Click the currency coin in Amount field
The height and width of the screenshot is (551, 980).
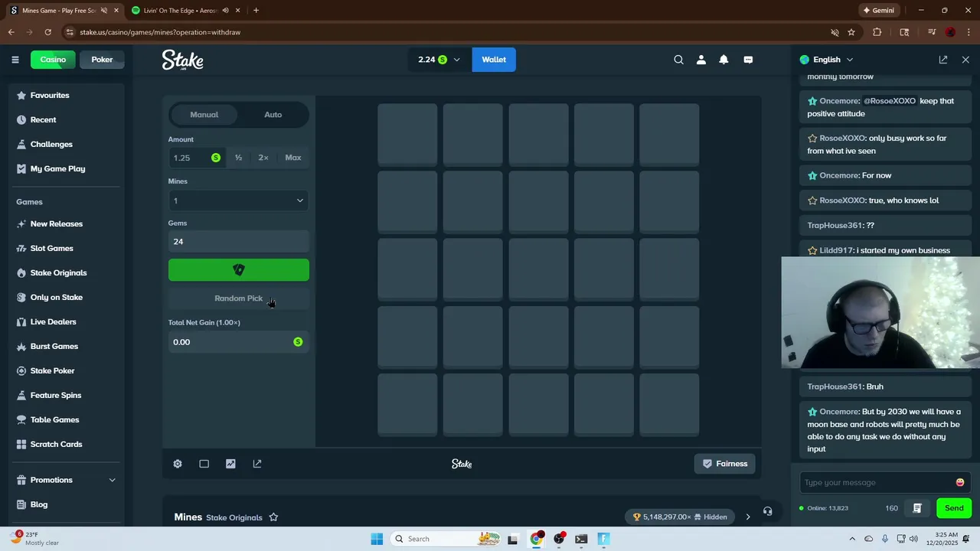pos(216,158)
